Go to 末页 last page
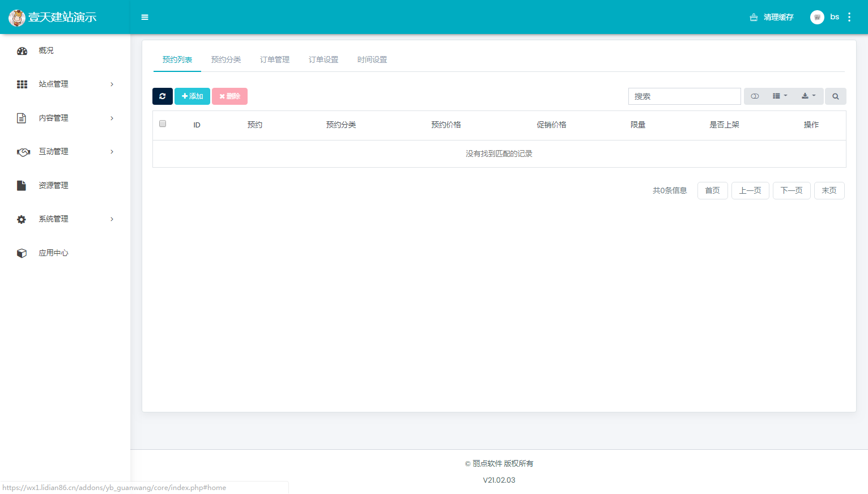Screen dimensions: 868x494 point(829,190)
